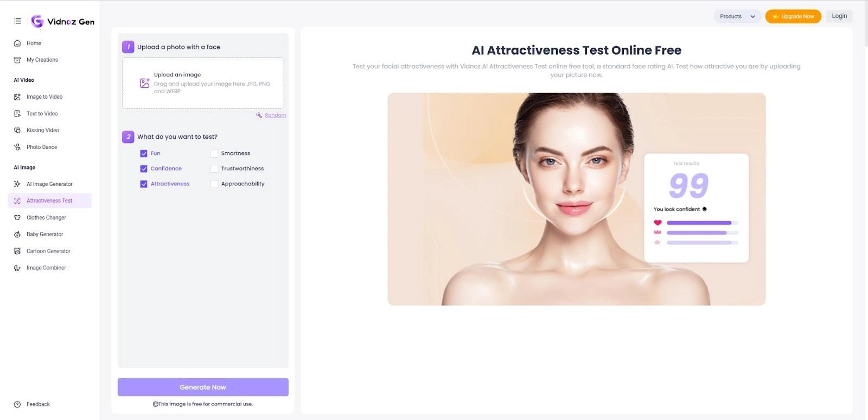Enable the Smartness checkbox
Screen dimensions: 868x420
[x=214, y=153]
